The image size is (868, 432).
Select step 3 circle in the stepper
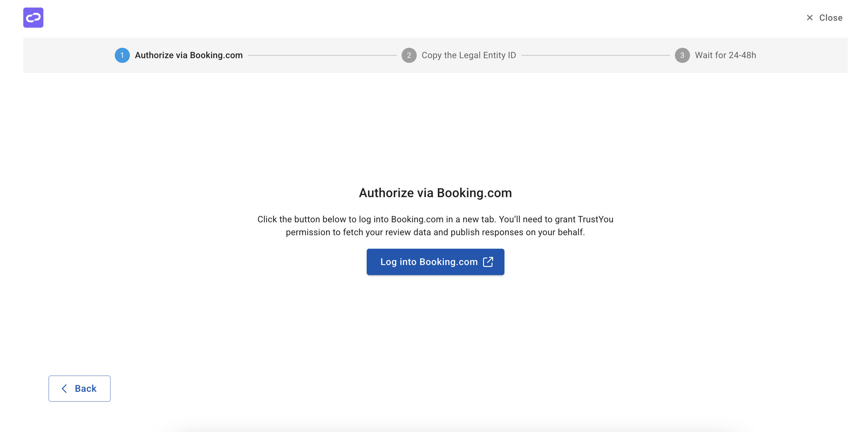pos(682,55)
